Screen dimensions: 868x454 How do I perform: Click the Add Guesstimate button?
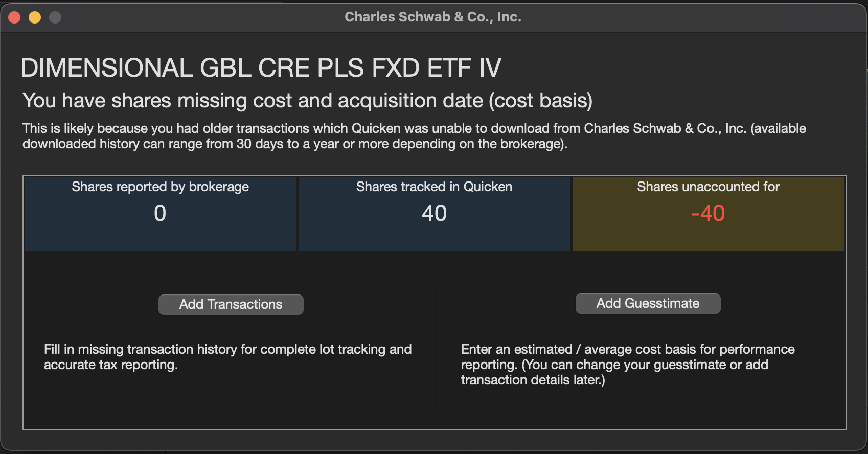(648, 303)
